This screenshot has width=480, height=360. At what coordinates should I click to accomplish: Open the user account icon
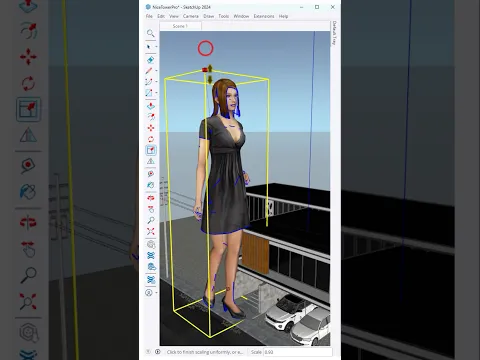[x=149, y=293]
